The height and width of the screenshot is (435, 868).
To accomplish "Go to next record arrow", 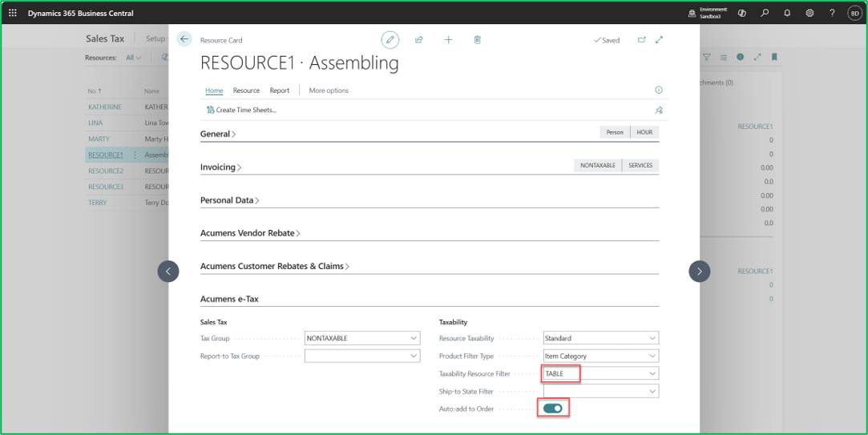I will tap(699, 272).
